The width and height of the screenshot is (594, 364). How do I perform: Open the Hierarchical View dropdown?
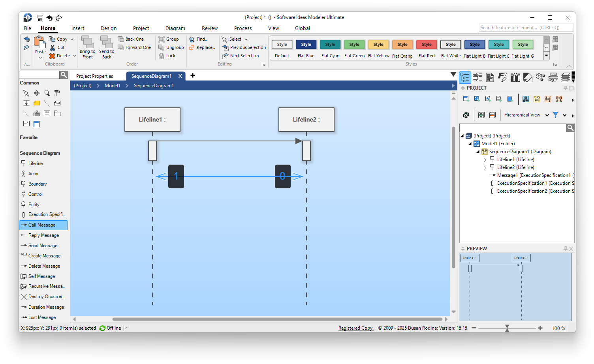coord(547,114)
